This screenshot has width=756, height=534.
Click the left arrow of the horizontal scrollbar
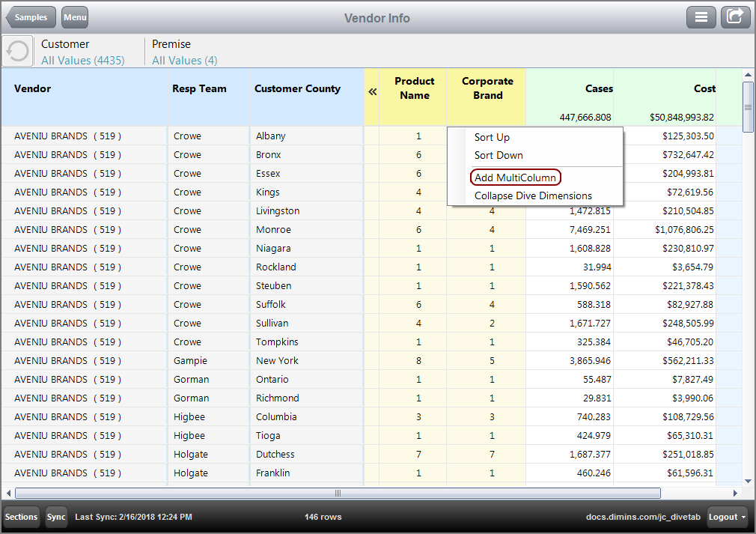click(x=7, y=493)
